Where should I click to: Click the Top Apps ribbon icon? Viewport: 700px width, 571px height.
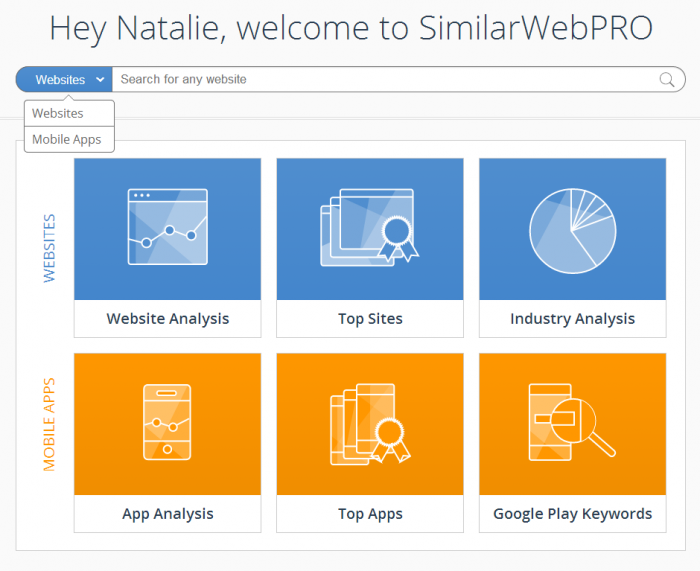point(370,424)
